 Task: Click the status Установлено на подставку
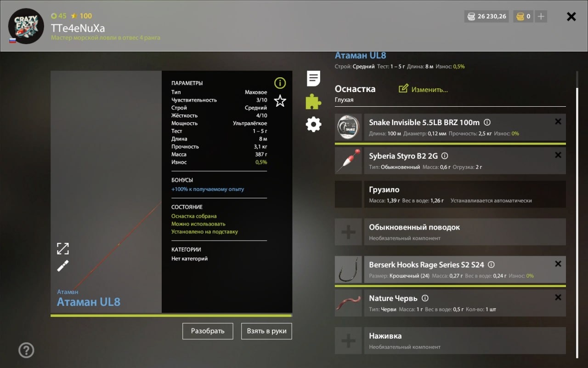click(x=204, y=232)
